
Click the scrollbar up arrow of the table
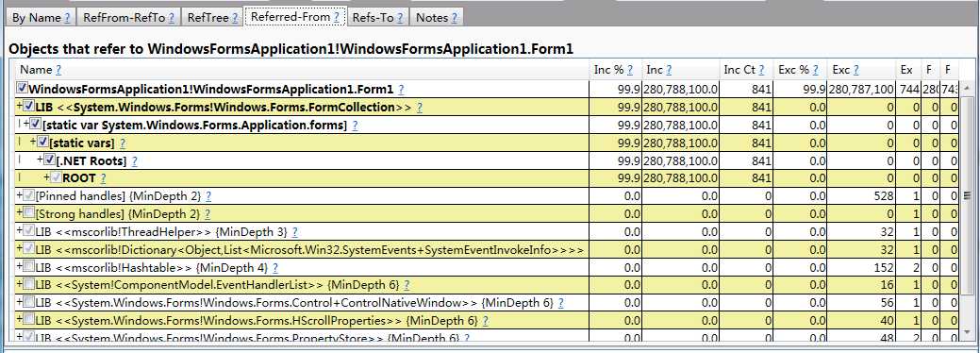pos(968,88)
